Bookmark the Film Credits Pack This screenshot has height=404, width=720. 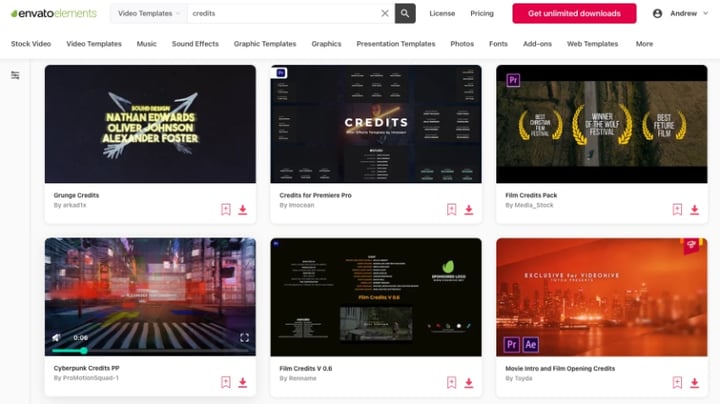click(677, 209)
